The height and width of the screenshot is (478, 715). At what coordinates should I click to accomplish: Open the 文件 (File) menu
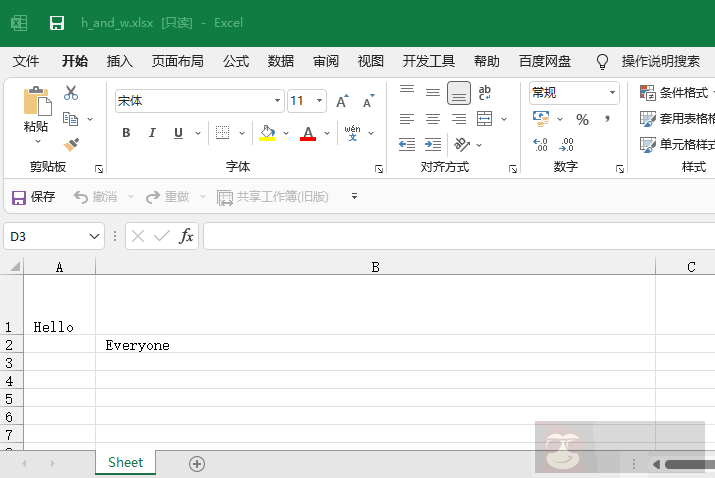[x=26, y=61]
